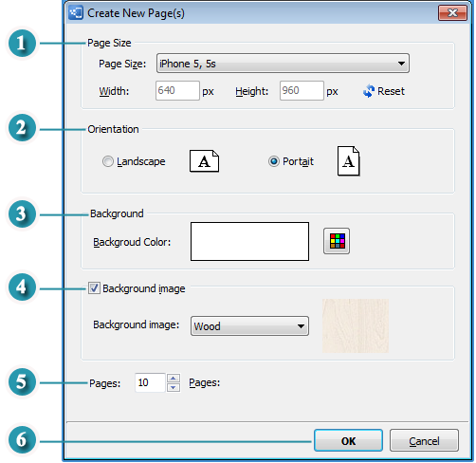
Task: Click the portrait page orientation icon
Action: [x=348, y=160]
